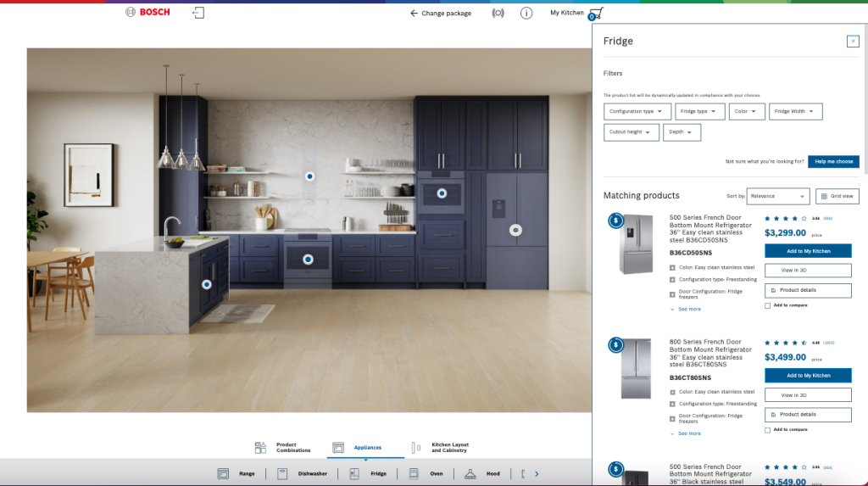Open Depth filter dropdown
Viewport: 868px width, 486px height.
682,132
